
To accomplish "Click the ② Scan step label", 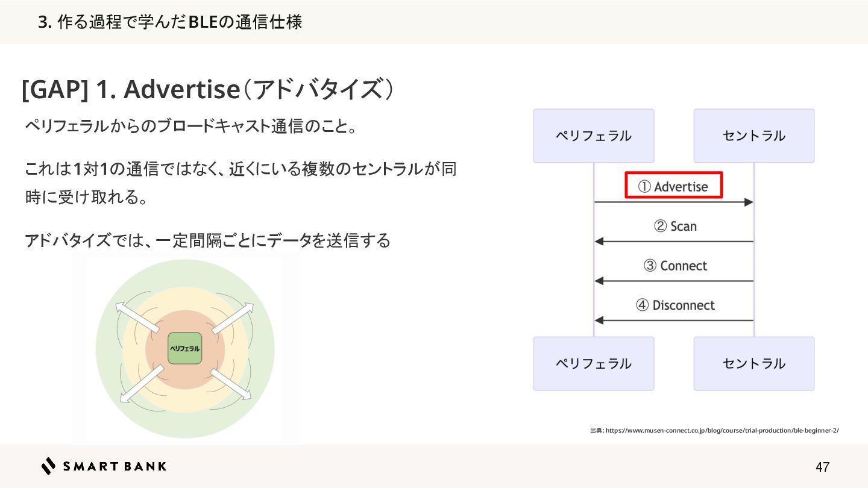I will click(x=675, y=227).
